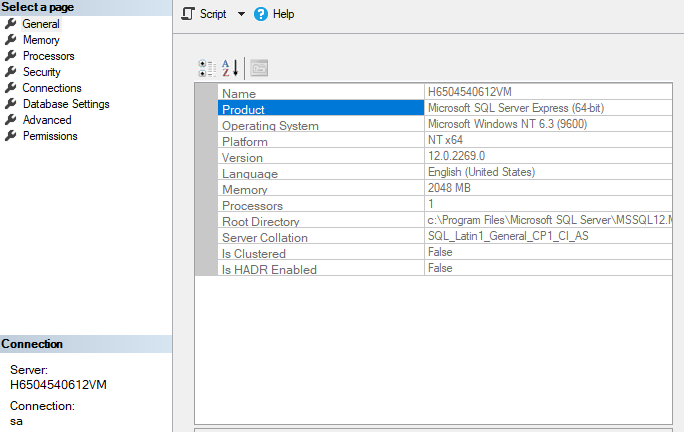The height and width of the screenshot is (432, 684).
Task: Click the wrench icon beside Database Settings
Action: 10,104
